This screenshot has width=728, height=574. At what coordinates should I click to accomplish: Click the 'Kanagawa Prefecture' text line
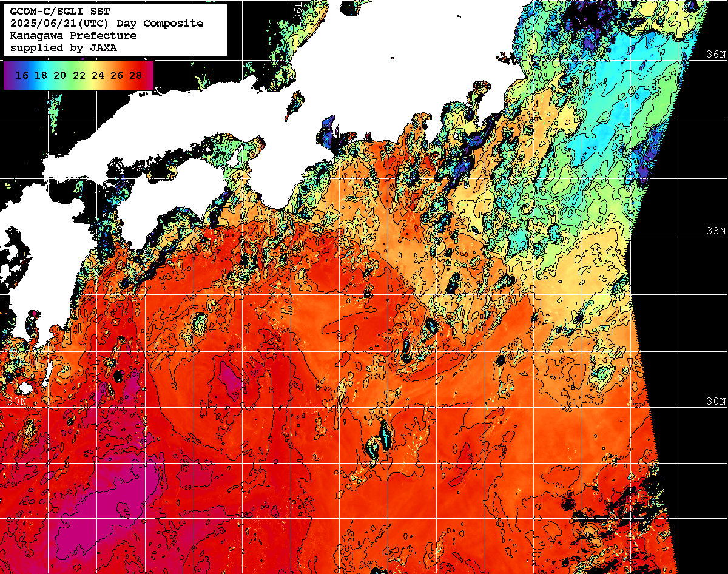point(73,36)
